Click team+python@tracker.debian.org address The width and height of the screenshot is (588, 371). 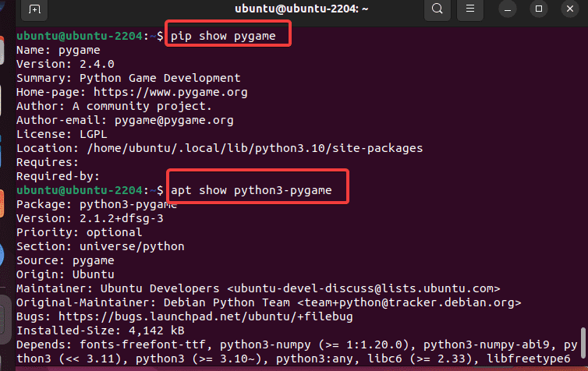click(x=409, y=302)
